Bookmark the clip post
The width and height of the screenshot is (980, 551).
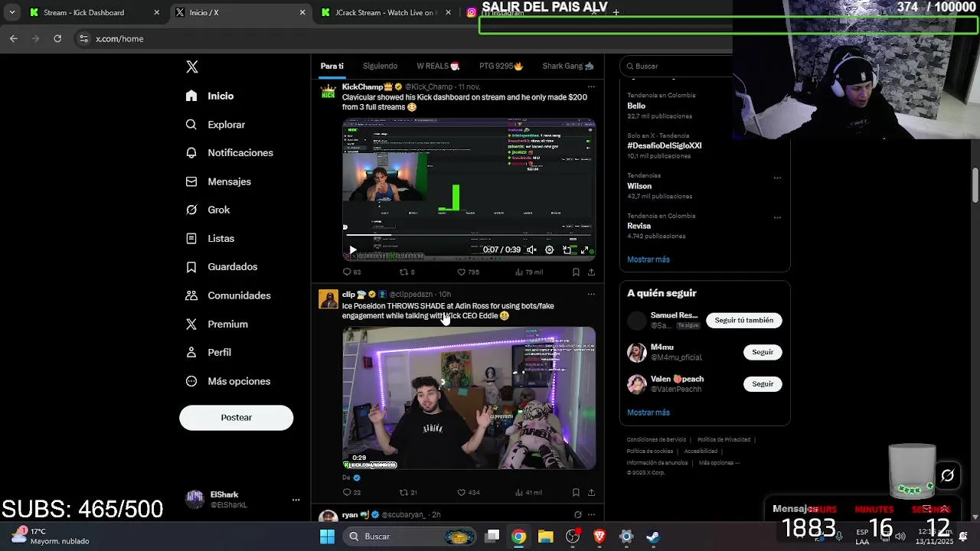point(576,492)
